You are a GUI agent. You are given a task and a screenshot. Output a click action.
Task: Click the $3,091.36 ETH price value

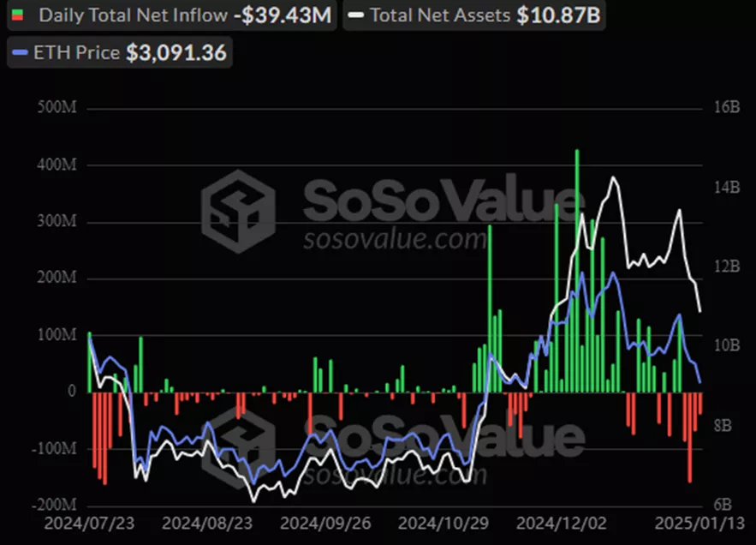[176, 53]
